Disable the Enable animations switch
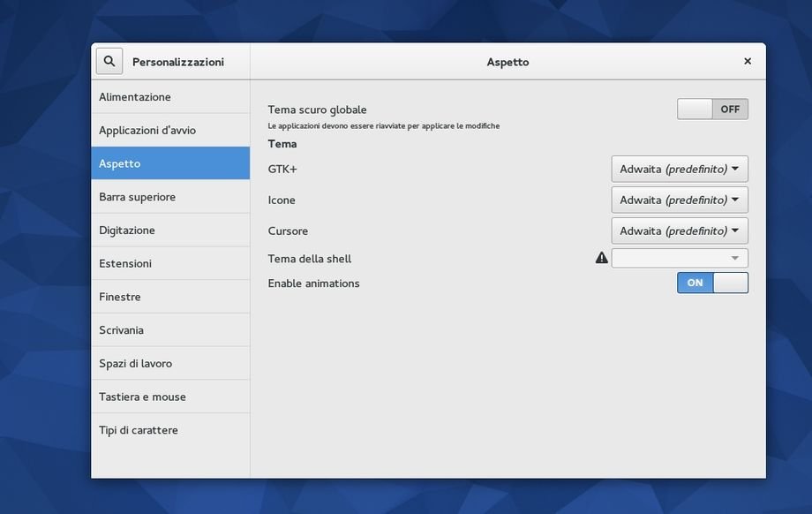This screenshot has width=812, height=514. click(x=712, y=283)
